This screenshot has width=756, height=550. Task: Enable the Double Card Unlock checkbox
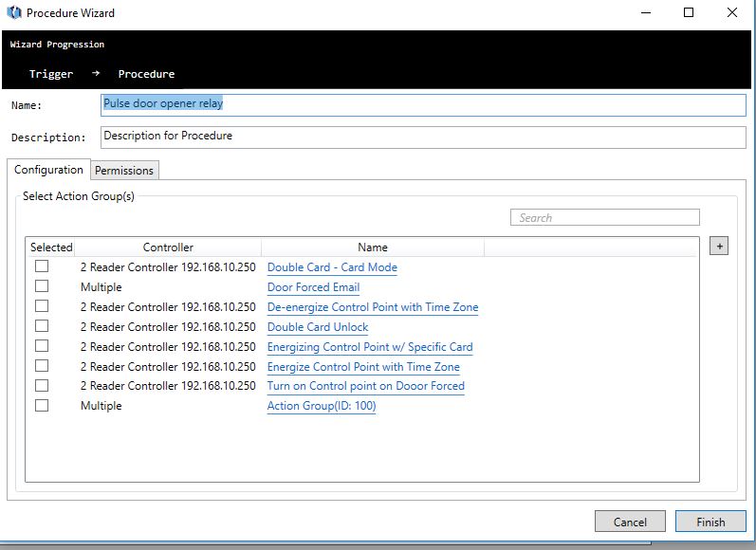[42, 326]
